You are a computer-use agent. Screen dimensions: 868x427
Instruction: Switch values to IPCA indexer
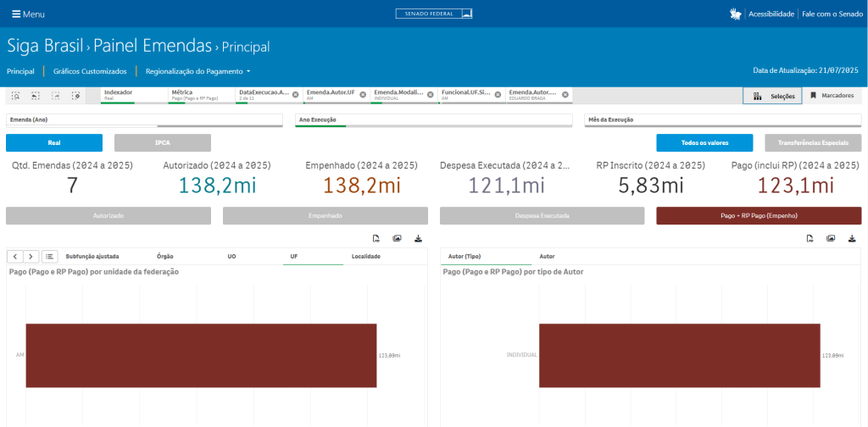(162, 143)
